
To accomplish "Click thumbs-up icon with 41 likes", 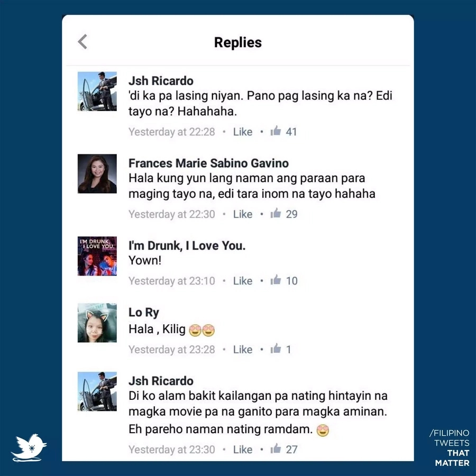I will pos(276,131).
